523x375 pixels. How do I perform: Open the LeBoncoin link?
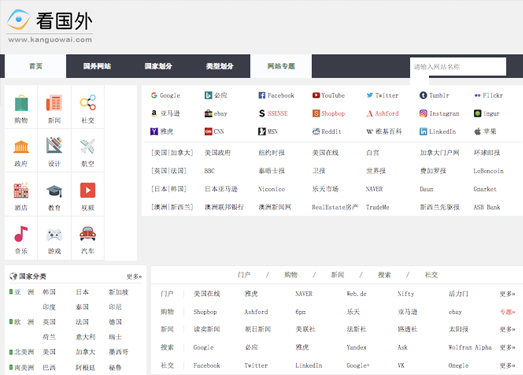pyautogui.click(x=488, y=171)
